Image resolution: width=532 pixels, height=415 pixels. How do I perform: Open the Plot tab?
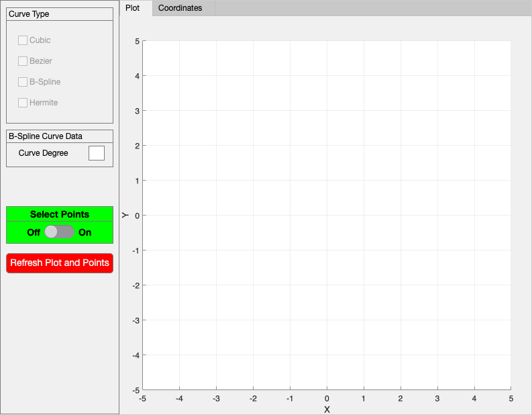pyautogui.click(x=133, y=8)
